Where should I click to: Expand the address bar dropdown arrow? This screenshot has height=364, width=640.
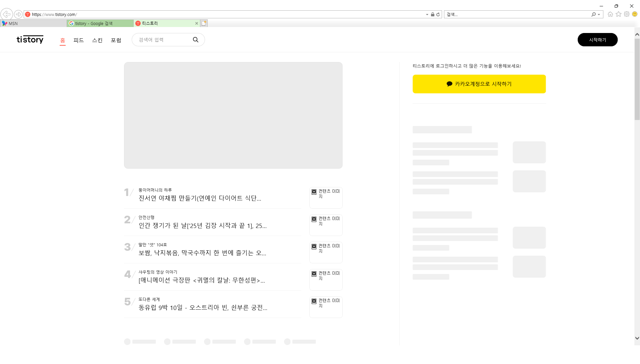click(427, 15)
